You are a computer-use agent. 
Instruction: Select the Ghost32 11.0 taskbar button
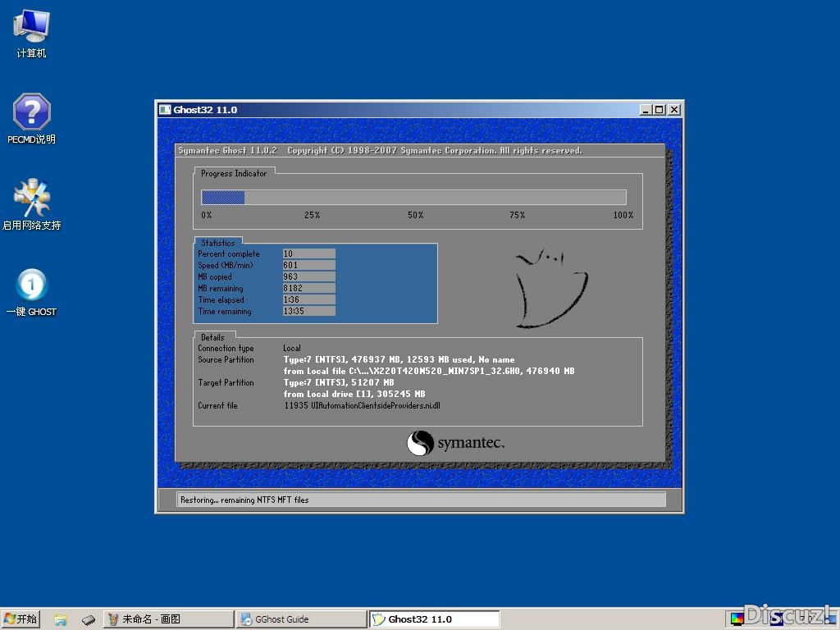(434, 619)
